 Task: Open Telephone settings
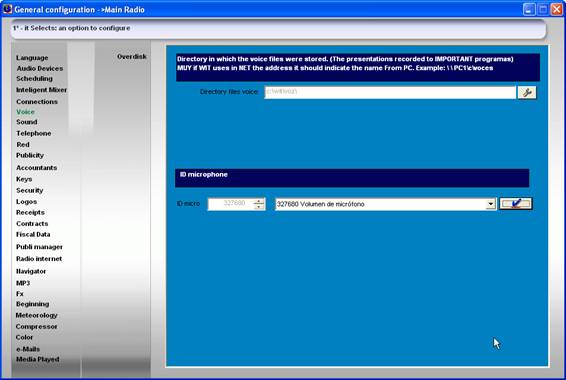click(x=34, y=133)
